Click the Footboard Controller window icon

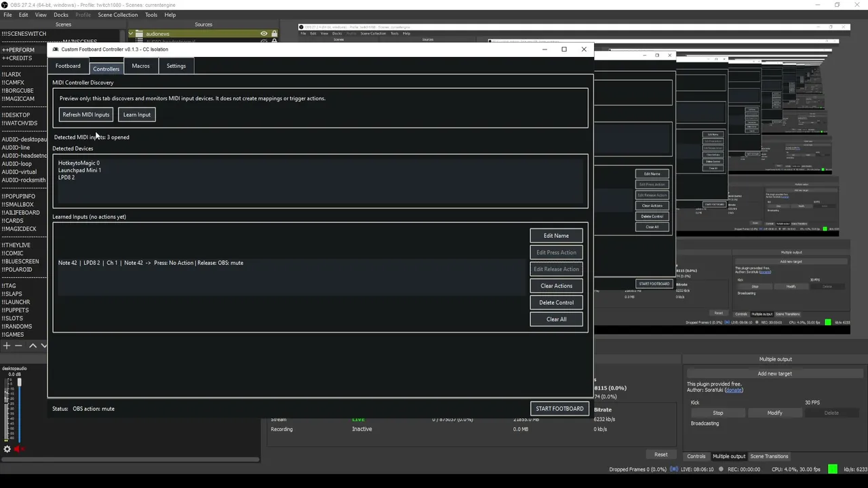pyautogui.click(x=56, y=49)
